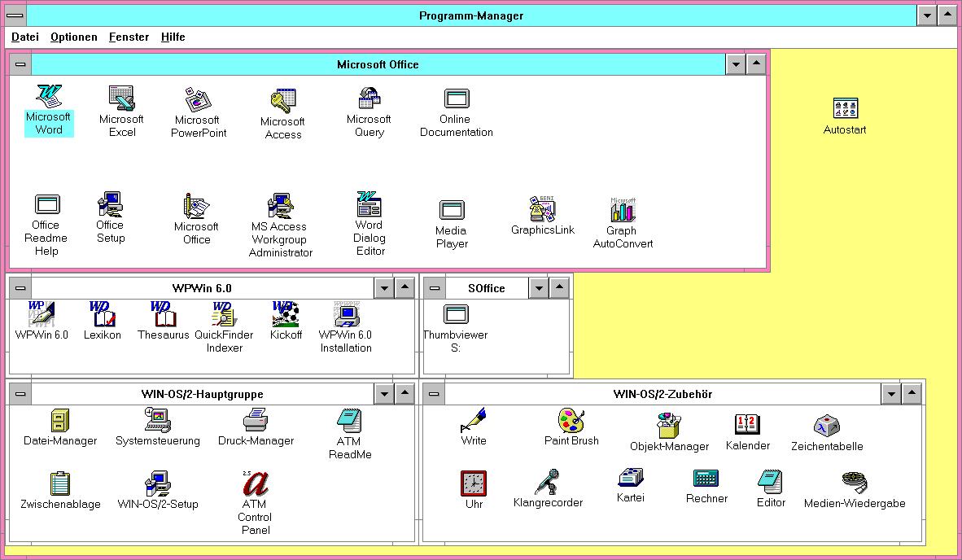Screen dimensions: 962x560
Task: Open the Hilfe menu
Action: 173,37
